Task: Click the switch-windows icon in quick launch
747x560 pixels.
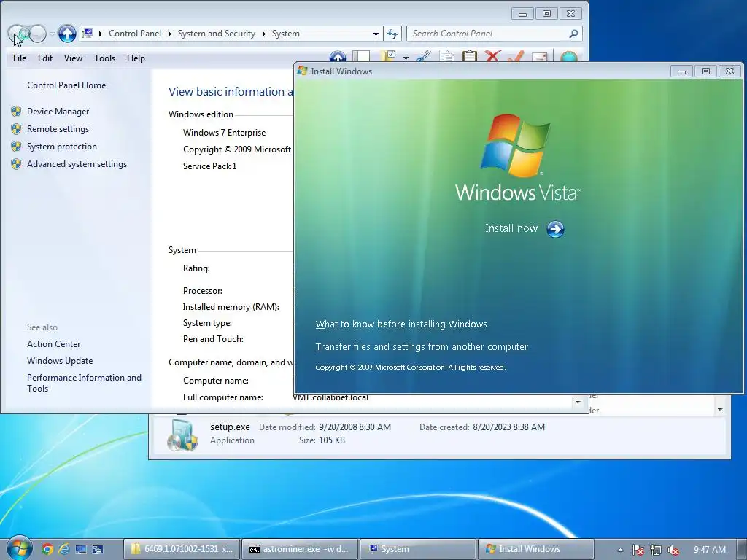Action: (98, 549)
